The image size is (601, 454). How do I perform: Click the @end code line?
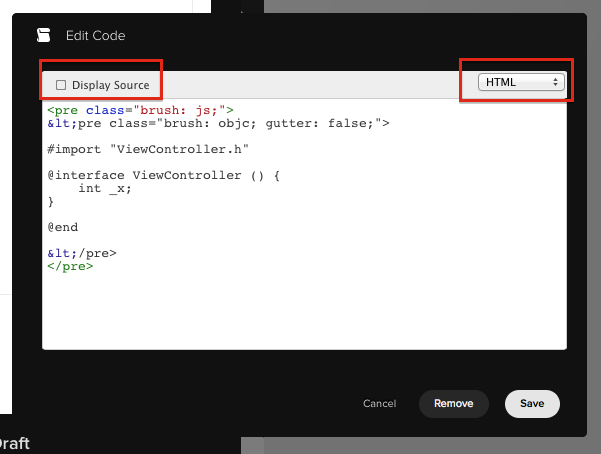click(62, 227)
